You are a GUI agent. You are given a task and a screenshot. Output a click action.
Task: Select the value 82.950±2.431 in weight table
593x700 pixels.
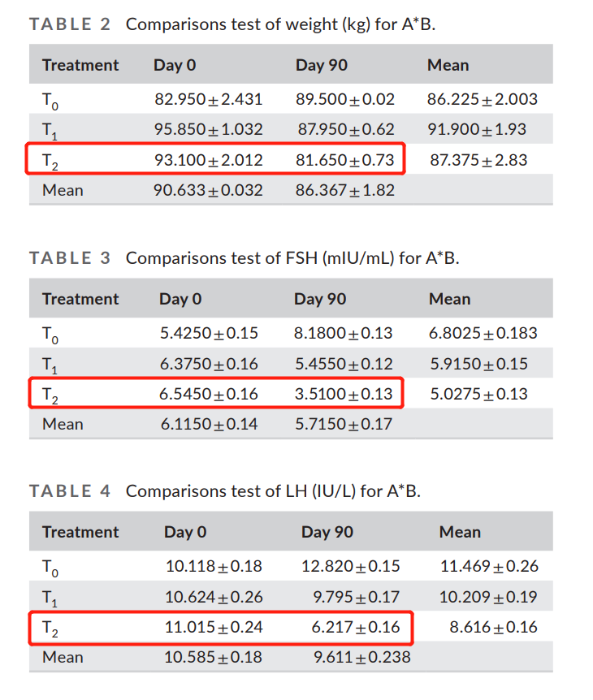click(209, 100)
